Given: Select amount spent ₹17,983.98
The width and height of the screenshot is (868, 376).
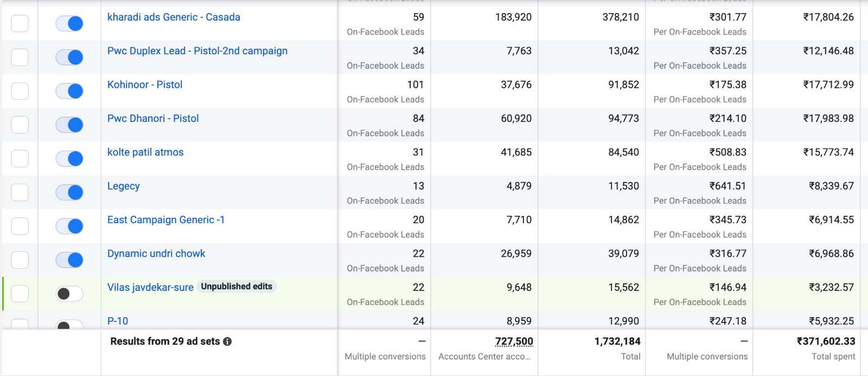Looking at the screenshot, I should point(828,118).
